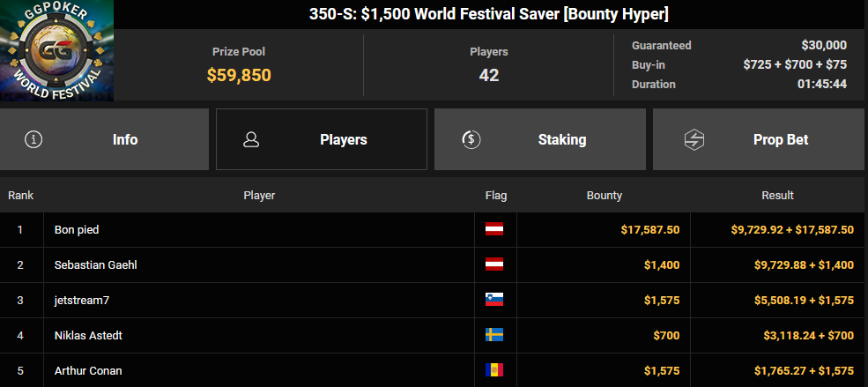The image size is (868, 387).
Task: Click Bon pied's Austrian flag icon
Action: pos(494,229)
